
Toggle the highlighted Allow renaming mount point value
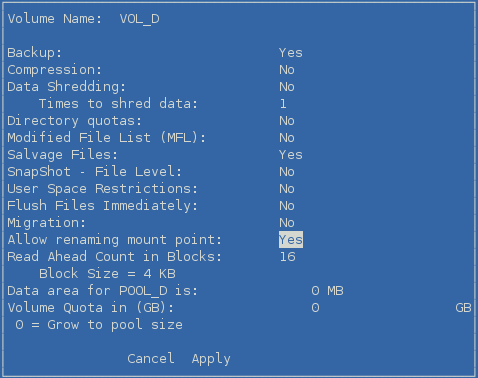click(x=291, y=240)
